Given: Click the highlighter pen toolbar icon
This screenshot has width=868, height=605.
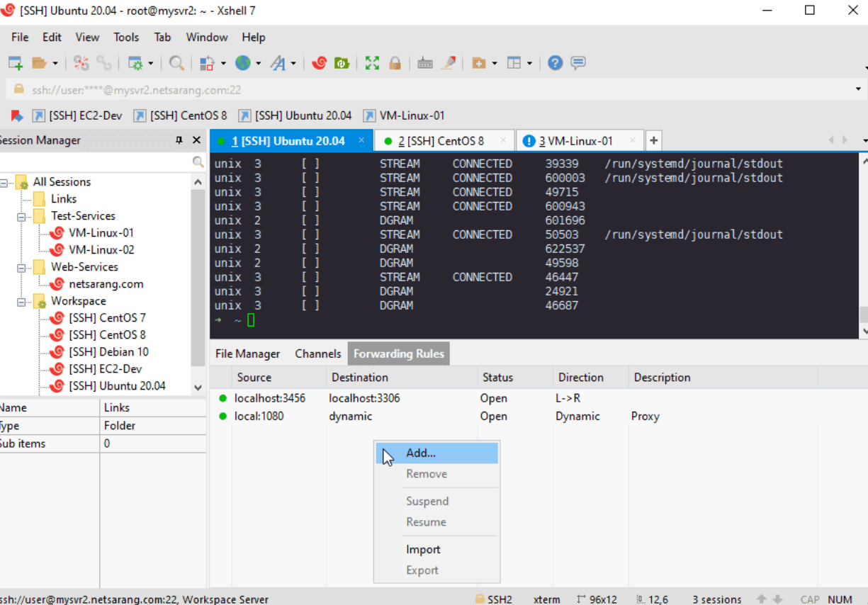Looking at the screenshot, I should click(448, 63).
